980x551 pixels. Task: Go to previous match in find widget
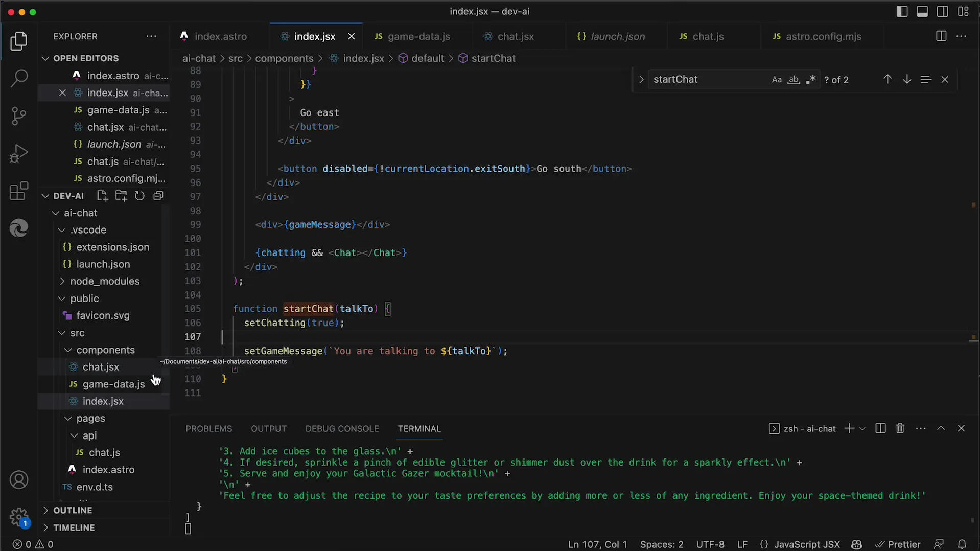pos(888,79)
